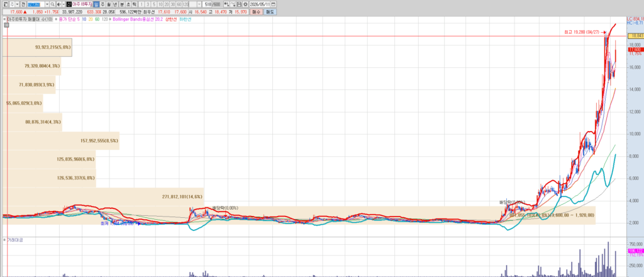
Task: Click the 아주IB투자 stock name label
Action: (x=82, y=4)
